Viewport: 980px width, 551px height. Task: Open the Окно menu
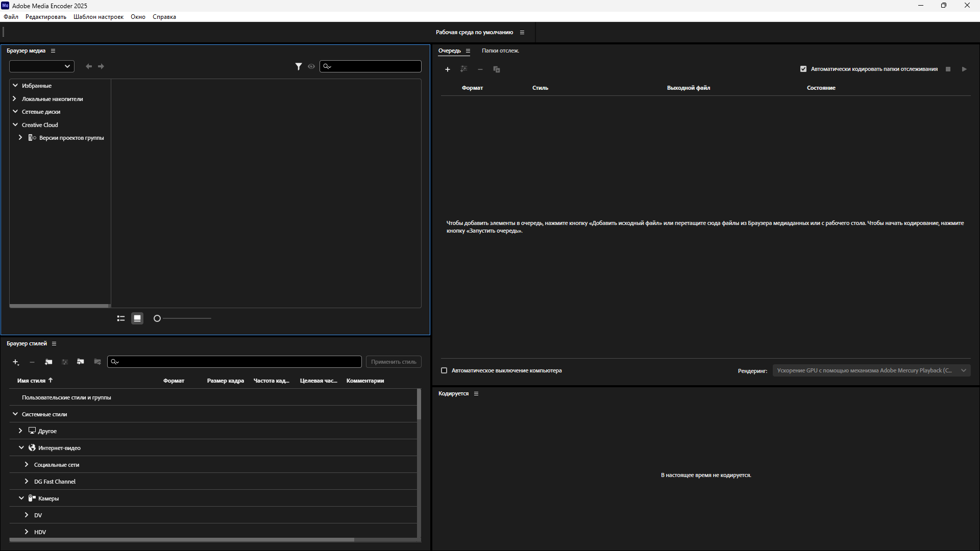[138, 17]
